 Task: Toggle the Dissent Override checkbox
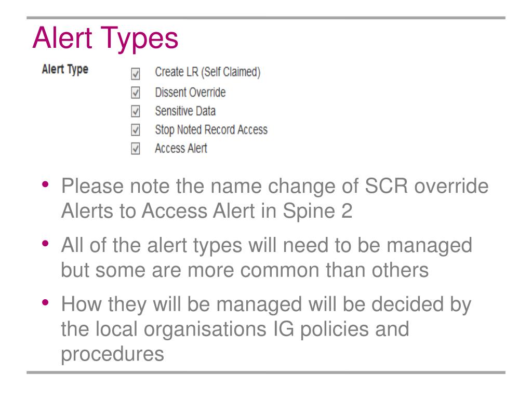[x=136, y=92]
